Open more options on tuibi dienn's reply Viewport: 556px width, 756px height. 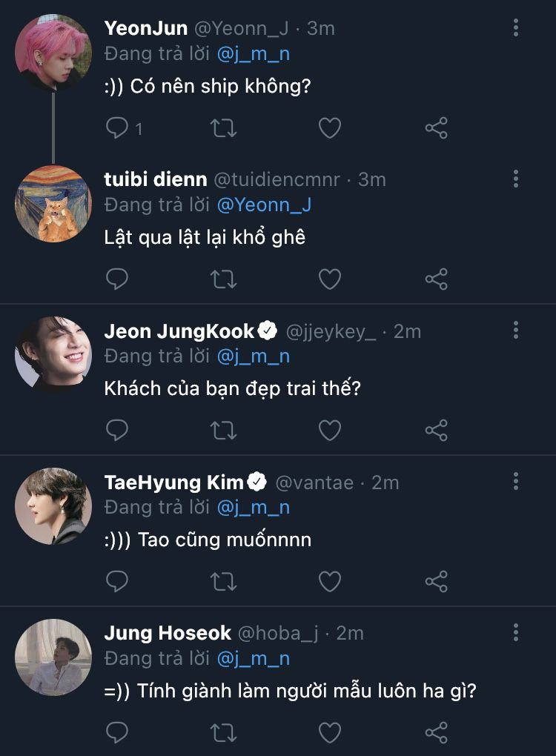tap(516, 179)
